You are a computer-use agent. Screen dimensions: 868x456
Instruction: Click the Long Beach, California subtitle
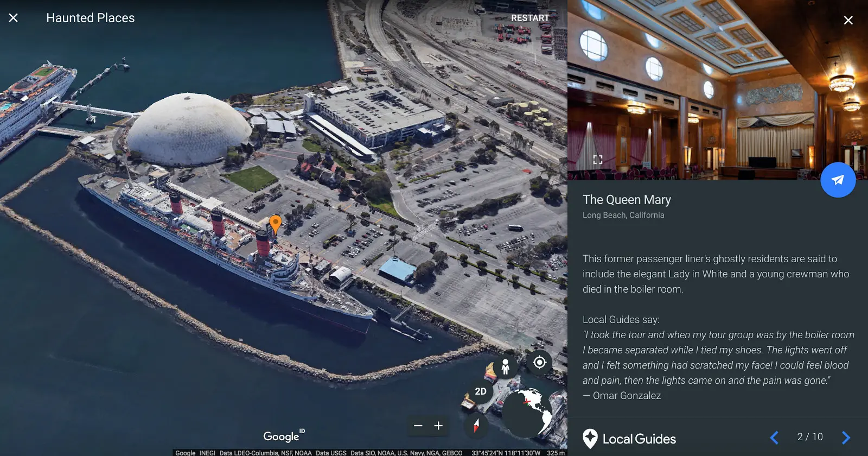[623, 215]
